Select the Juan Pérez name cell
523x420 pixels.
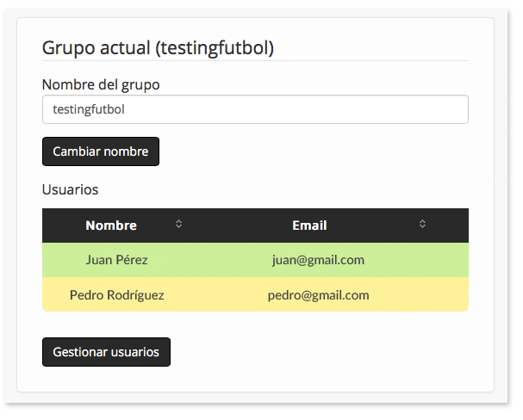click(116, 260)
